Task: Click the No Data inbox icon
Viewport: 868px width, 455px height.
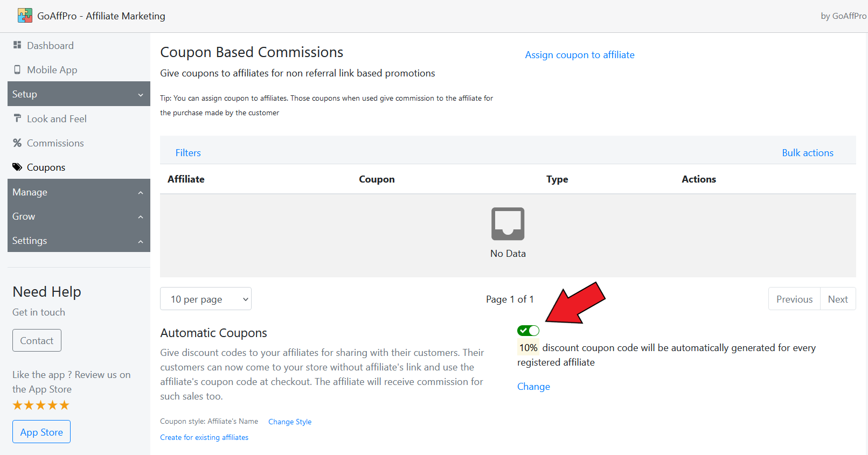Action: point(508,223)
